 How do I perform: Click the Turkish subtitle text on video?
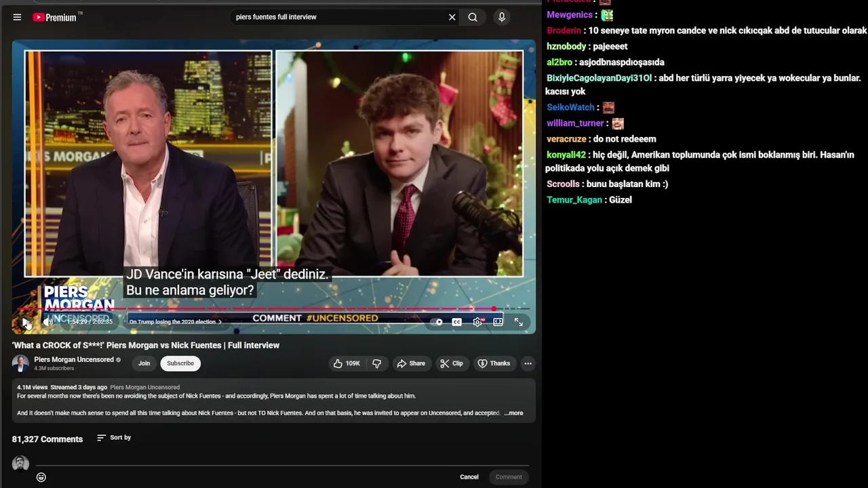pyautogui.click(x=227, y=282)
